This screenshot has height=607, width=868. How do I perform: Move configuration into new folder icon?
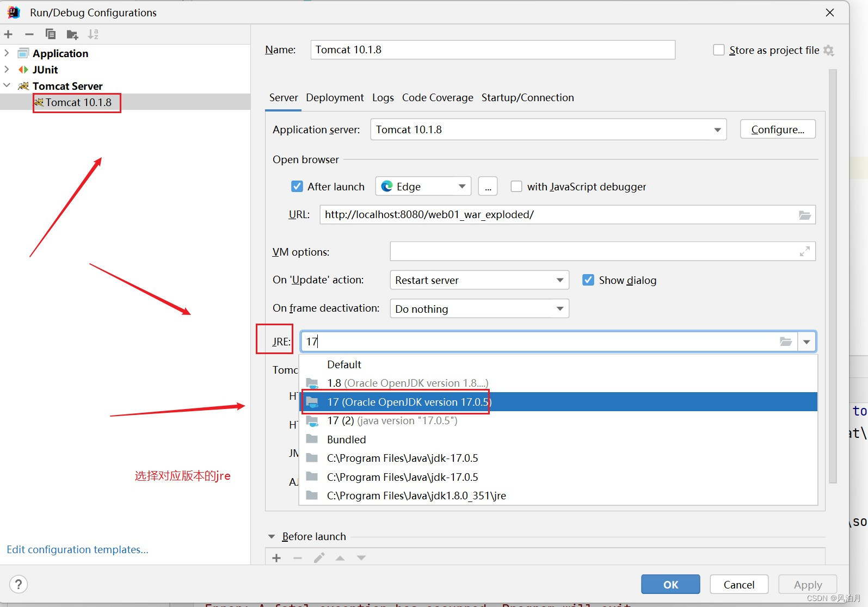tap(72, 35)
